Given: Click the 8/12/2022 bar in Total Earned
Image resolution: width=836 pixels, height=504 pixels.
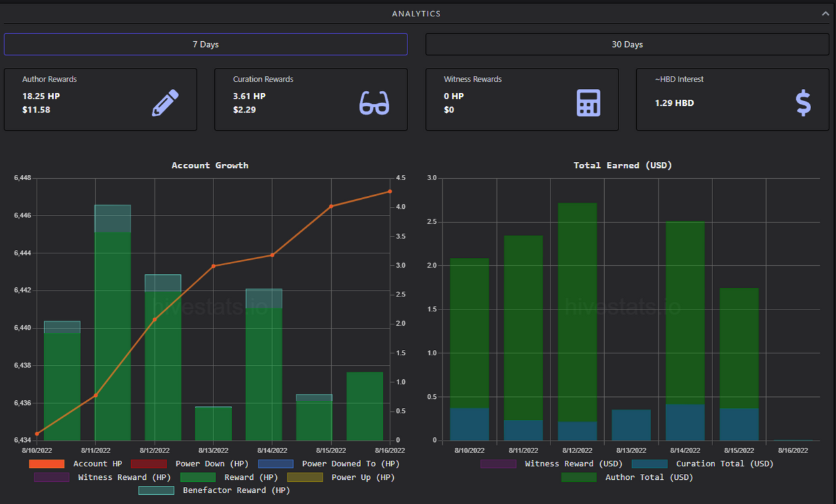Looking at the screenshot, I should tap(577, 322).
